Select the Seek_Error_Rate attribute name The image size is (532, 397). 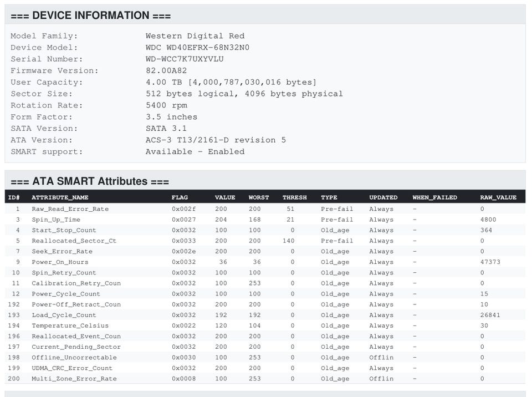point(62,251)
